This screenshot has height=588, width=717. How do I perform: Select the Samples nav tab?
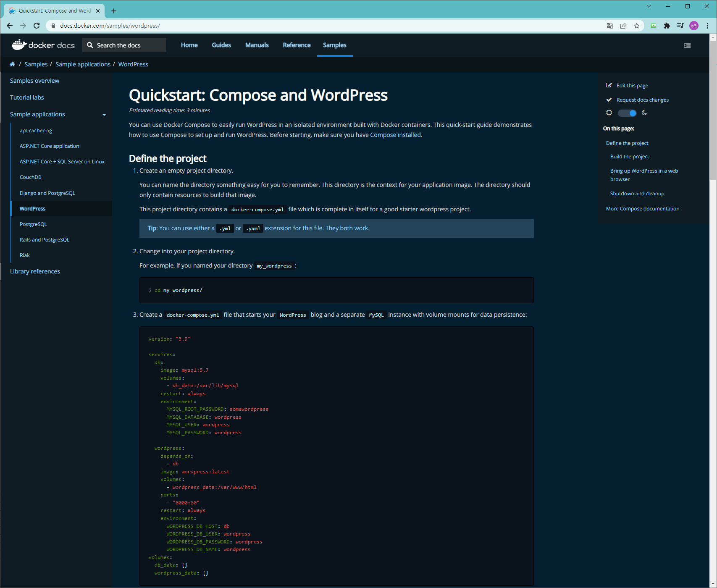(335, 45)
